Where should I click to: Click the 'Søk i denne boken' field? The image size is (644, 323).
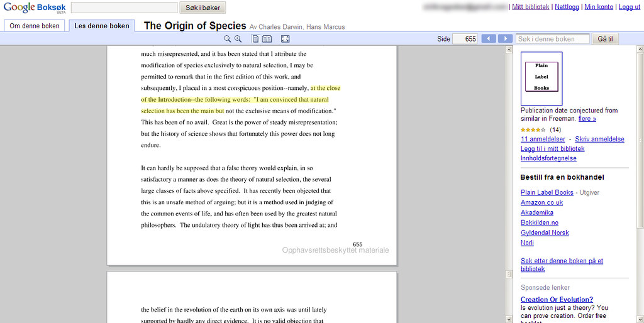coord(552,39)
